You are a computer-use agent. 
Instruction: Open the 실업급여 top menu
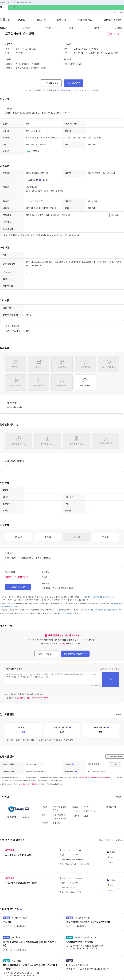pyautogui.click(x=61, y=20)
